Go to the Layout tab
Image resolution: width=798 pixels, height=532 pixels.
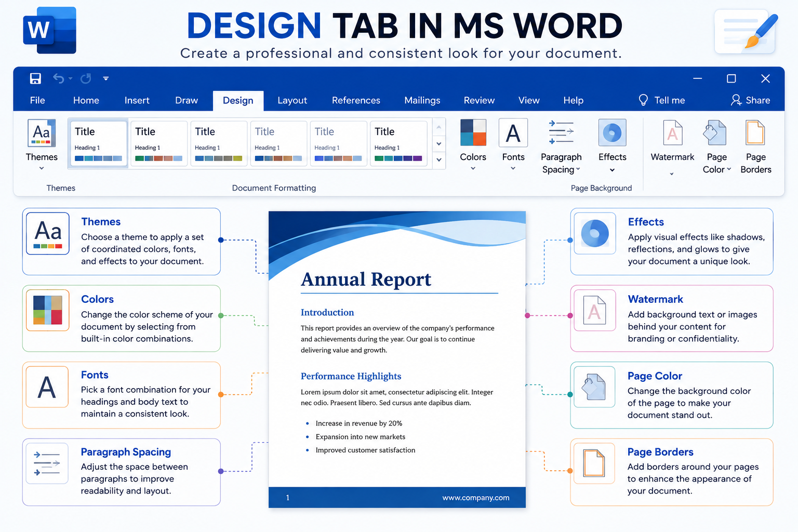tap(292, 100)
